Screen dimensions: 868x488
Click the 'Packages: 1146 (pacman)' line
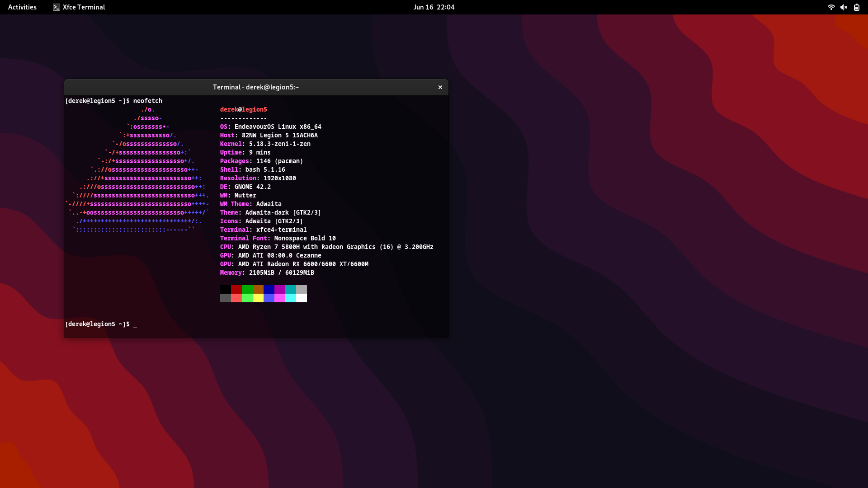[262, 161]
